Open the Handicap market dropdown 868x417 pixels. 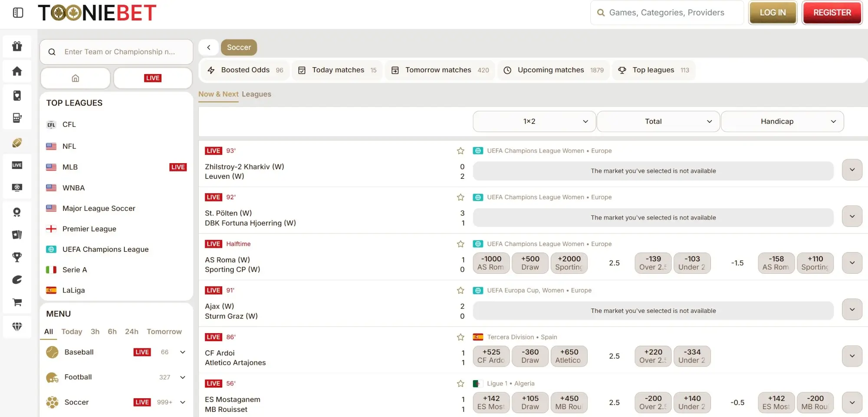pyautogui.click(x=782, y=121)
